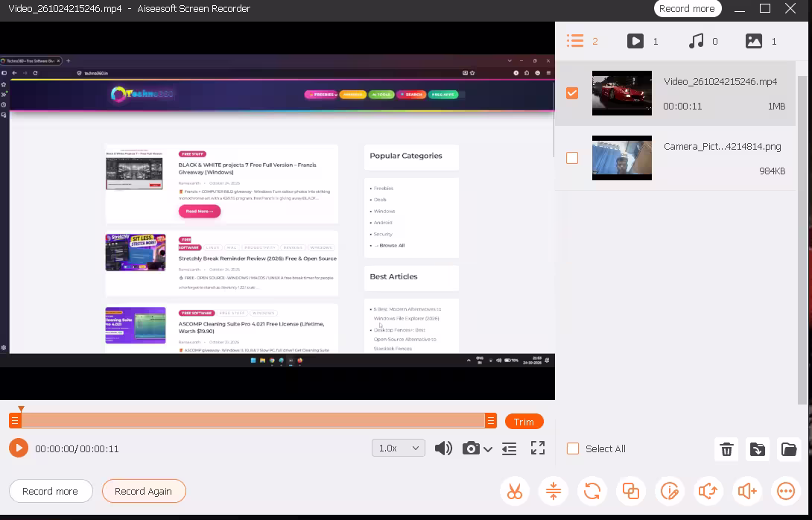Close the Aiseesoft Screen Recorder window
This screenshot has width=812, height=520.
click(x=790, y=8)
